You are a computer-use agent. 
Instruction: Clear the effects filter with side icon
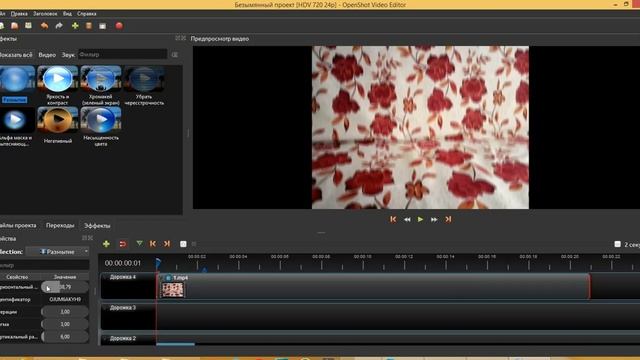175,54
